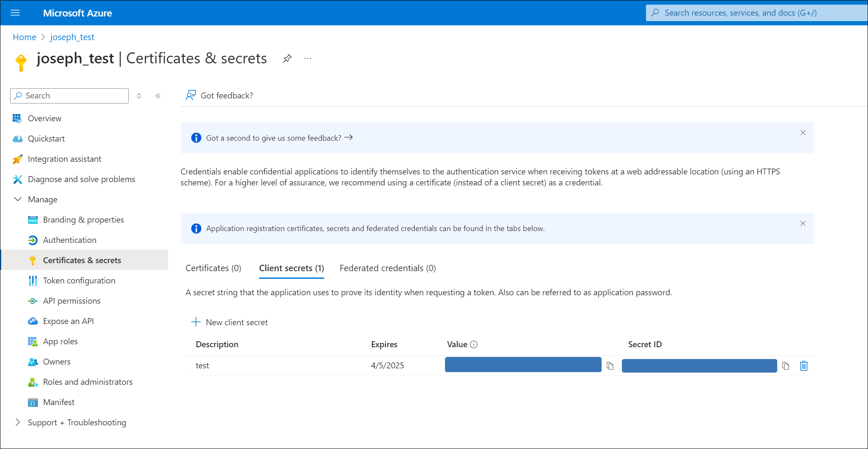Open API permissions in sidebar

(72, 301)
